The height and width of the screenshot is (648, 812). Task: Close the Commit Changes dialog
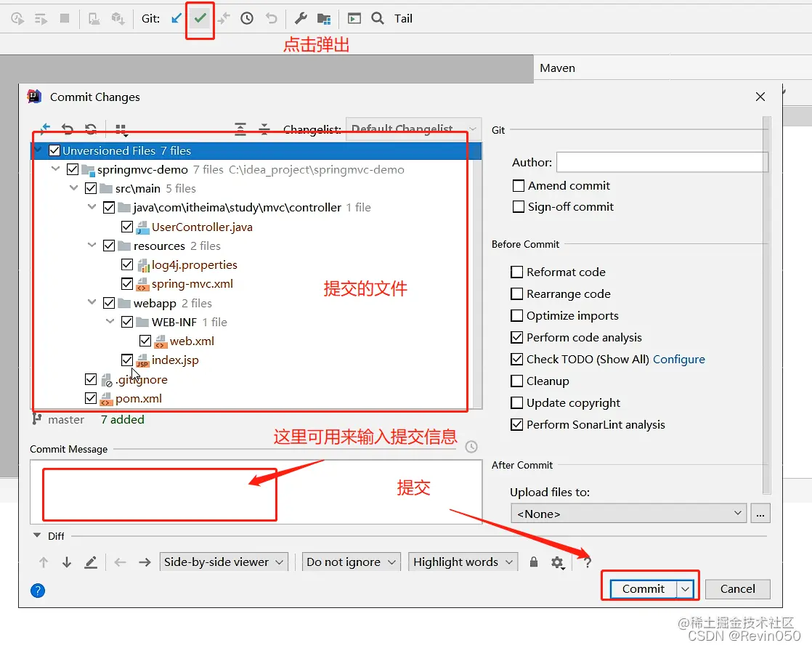pyautogui.click(x=760, y=97)
